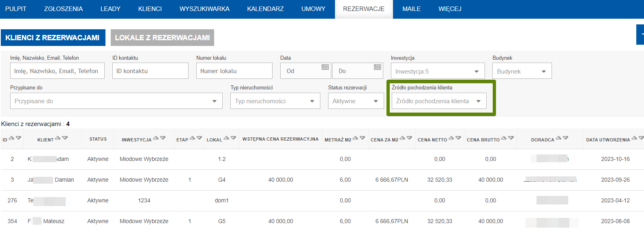The image size is (644, 228).
Task: Sort CENA ZA M2 ascending arrow
Action: tap(402, 138)
